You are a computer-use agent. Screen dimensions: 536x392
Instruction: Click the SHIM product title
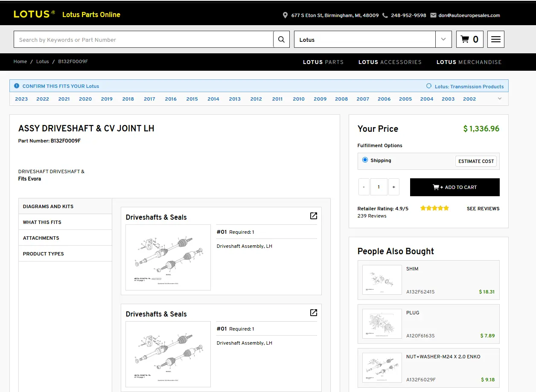412,269
